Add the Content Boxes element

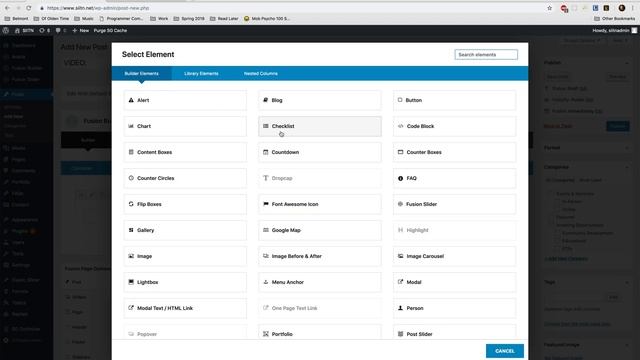185,152
